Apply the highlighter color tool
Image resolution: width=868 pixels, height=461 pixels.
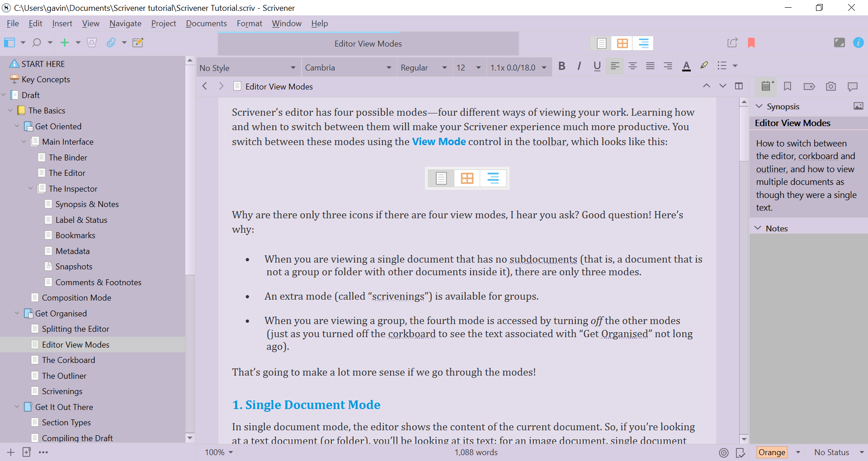point(704,66)
